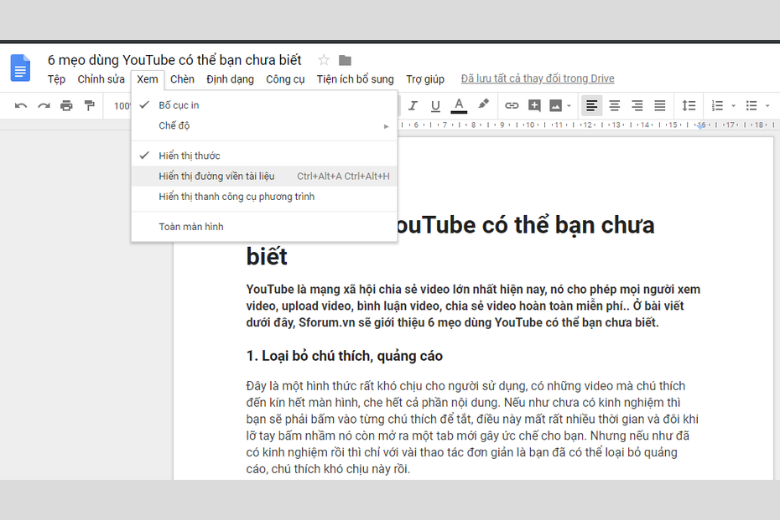Toggle the 'Bố cục in' checked option
This screenshot has height=520, width=780.
(x=179, y=105)
